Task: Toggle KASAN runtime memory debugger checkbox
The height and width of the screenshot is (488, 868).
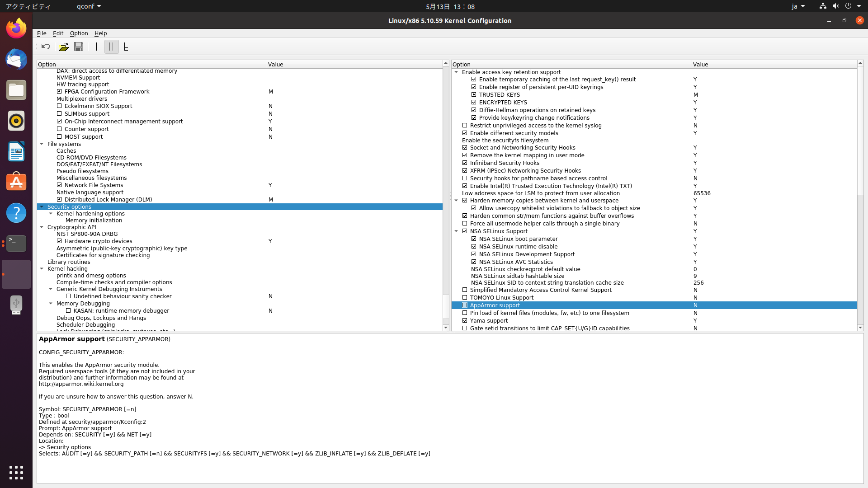Action: coord(68,311)
